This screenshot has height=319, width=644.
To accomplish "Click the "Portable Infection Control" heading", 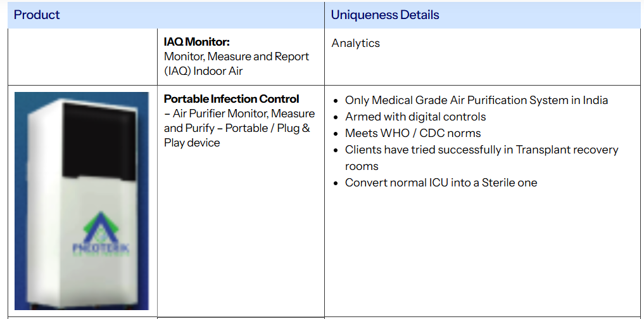I will click(232, 99).
